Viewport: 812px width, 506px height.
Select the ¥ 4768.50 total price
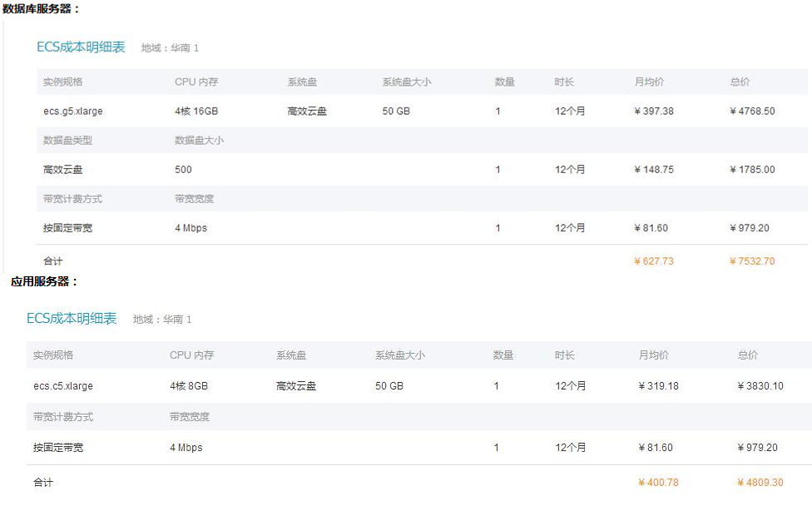(x=752, y=112)
